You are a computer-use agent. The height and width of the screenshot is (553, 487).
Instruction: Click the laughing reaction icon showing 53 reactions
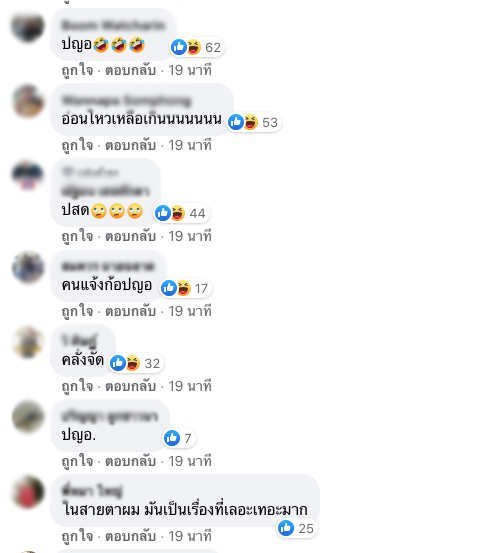(251, 122)
